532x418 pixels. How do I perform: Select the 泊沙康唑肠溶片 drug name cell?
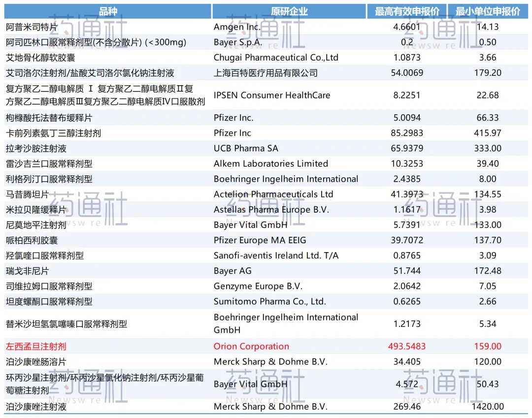pos(35,362)
